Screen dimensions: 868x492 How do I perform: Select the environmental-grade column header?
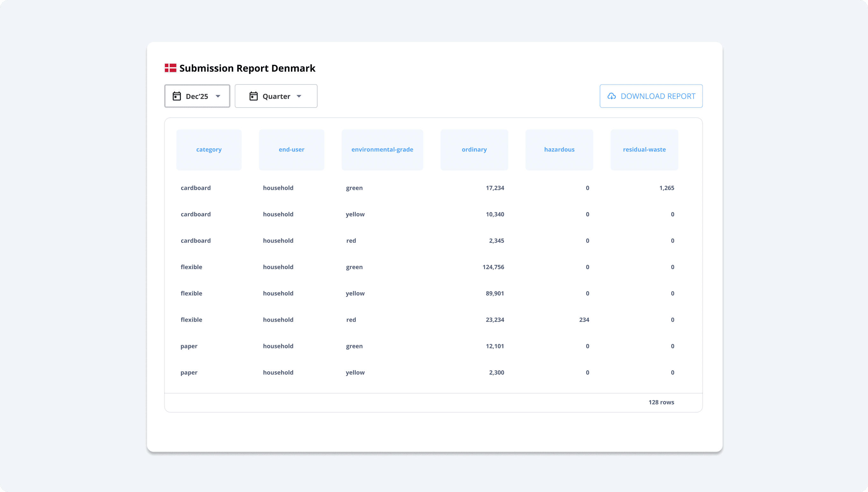point(382,149)
